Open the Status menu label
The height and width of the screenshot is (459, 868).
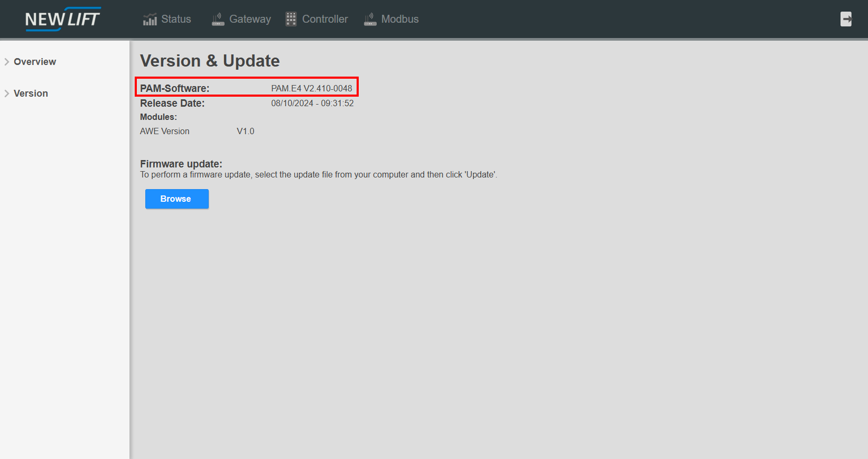pos(176,19)
